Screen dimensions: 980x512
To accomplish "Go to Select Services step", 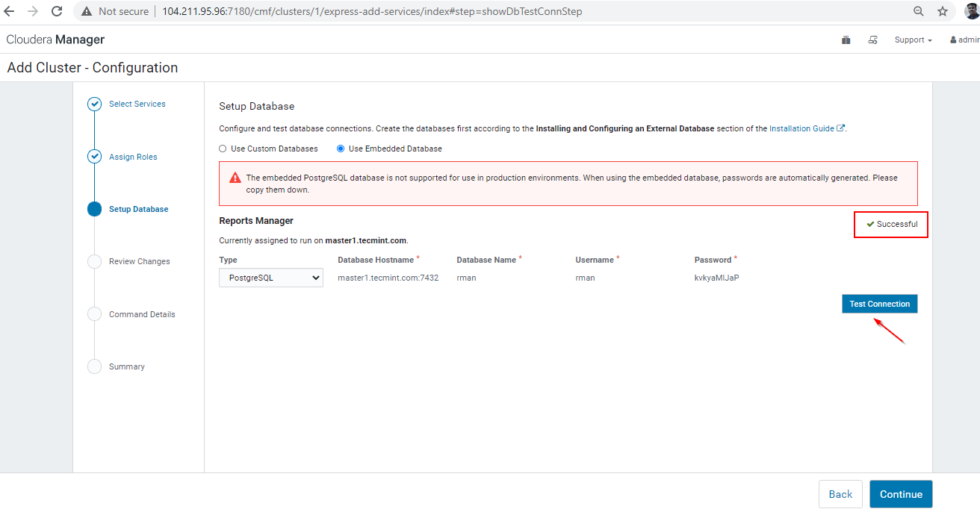I will click(x=137, y=104).
